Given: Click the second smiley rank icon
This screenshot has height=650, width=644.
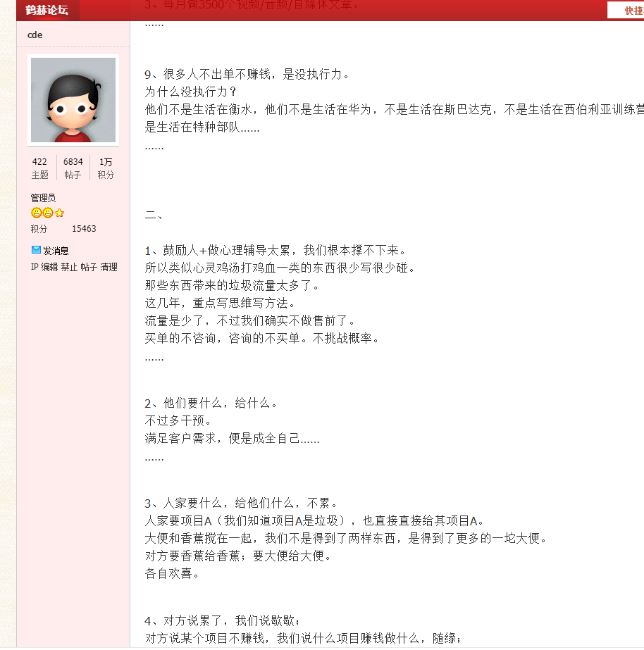Looking at the screenshot, I should click(x=47, y=213).
